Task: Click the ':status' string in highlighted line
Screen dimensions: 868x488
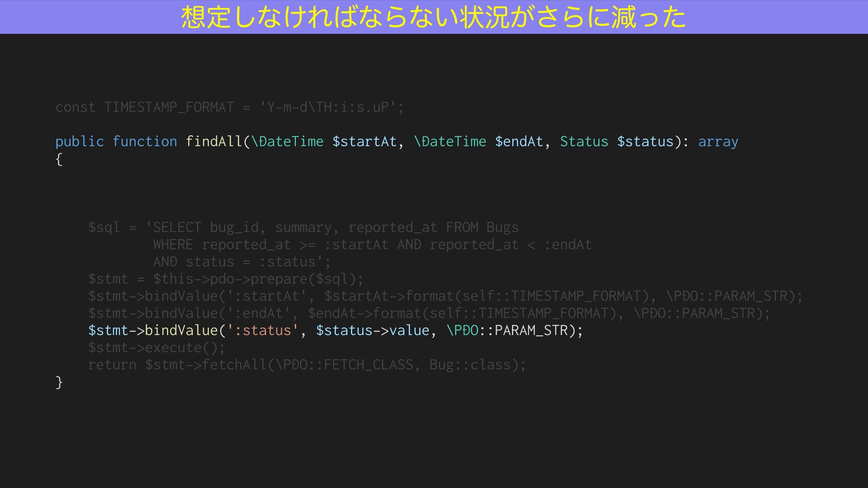Action: [x=262, y=331]
